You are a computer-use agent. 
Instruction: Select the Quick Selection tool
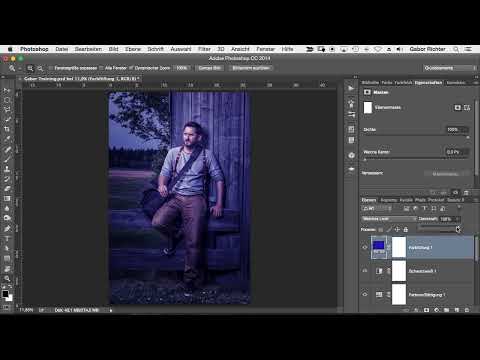pyautogui.click(x=7, y=119)
